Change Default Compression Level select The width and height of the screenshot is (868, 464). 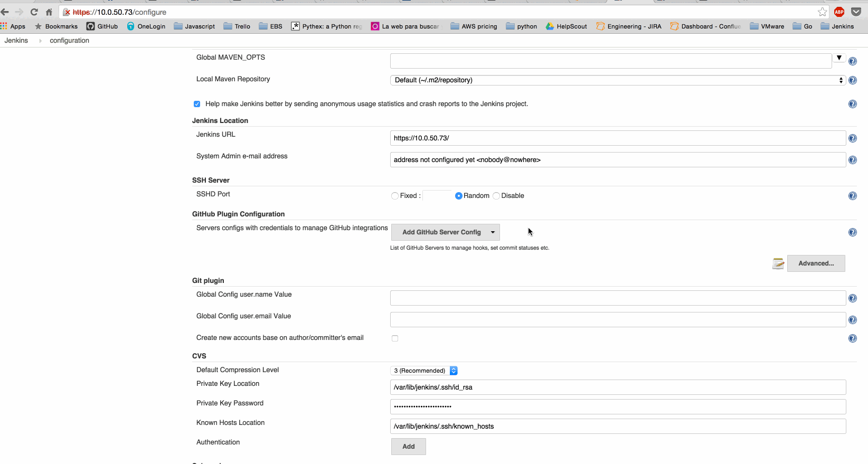(424, 371)
